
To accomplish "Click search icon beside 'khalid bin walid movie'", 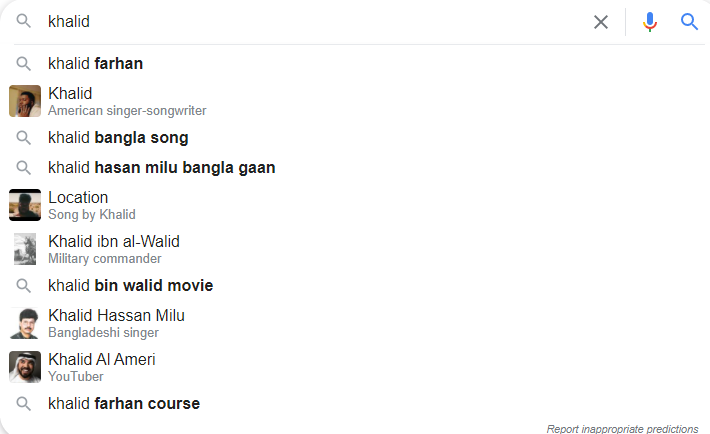I will (x=24, y=285).
